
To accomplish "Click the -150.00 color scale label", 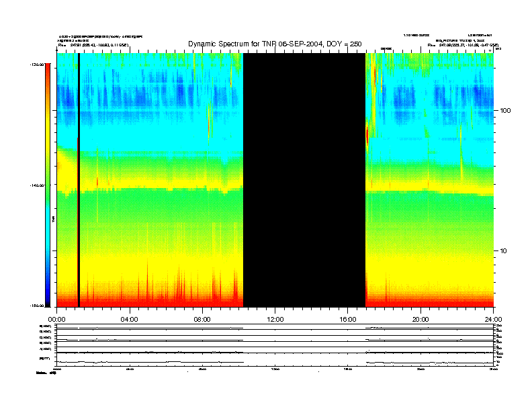I will click(x=37, y=306).
